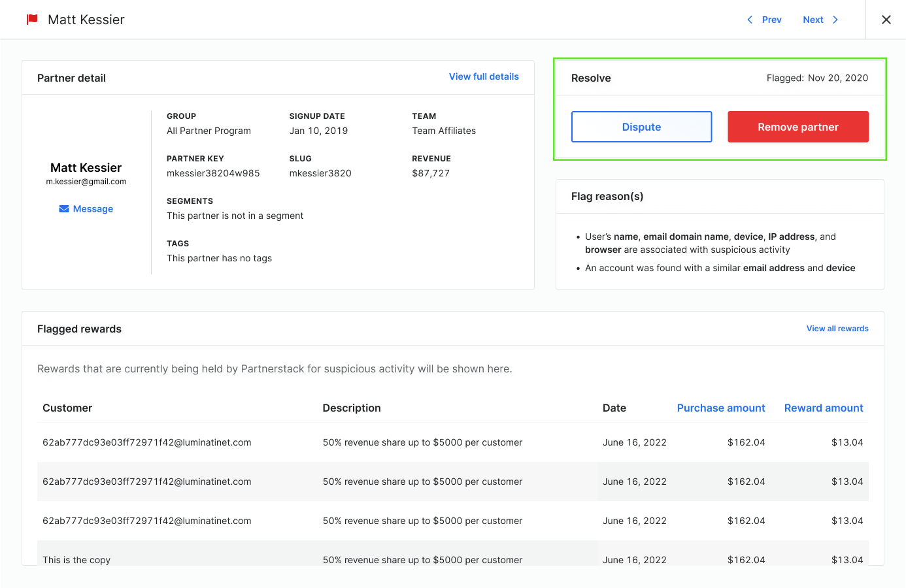Click the left chevron arrow next to Prev
The height and width of the screenshot is (588, 906).
coord(750,20)
